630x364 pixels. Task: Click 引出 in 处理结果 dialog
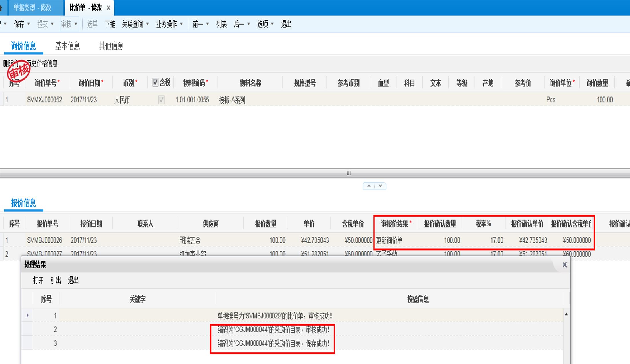point(56,280)
